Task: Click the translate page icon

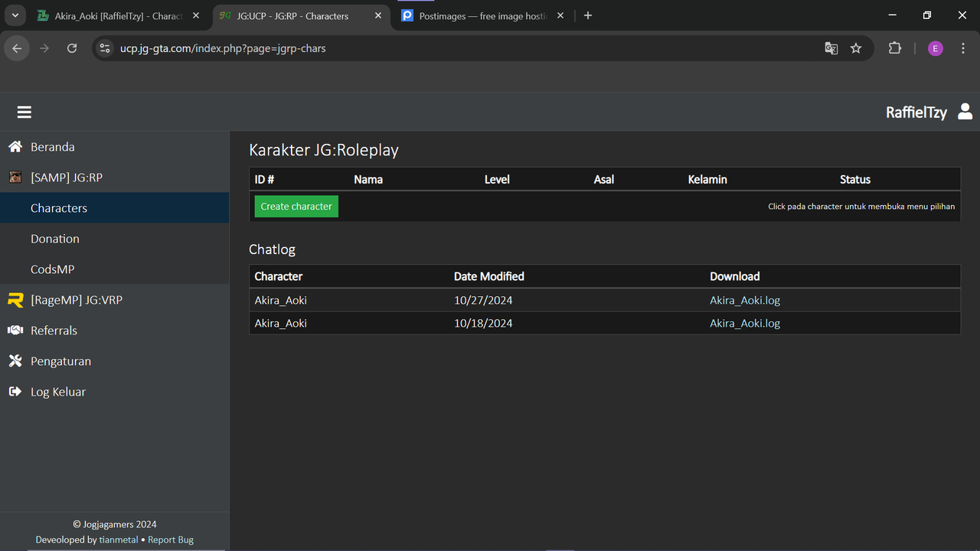Action: point(831,48)
